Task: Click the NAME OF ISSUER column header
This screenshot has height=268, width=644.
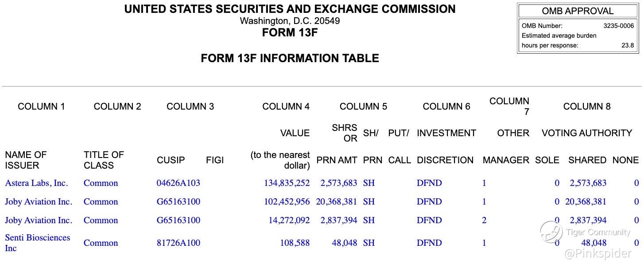Action: tap(26, 160)
